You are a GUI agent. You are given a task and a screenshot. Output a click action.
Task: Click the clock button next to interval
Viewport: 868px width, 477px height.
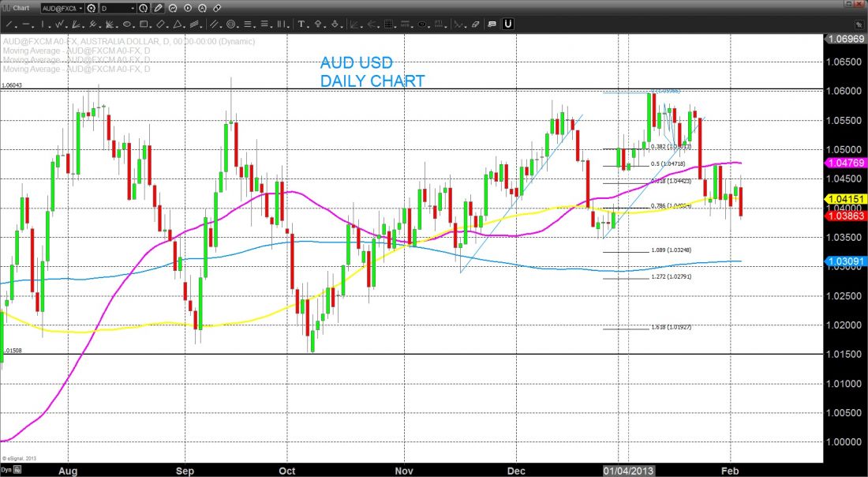[143, 8]
